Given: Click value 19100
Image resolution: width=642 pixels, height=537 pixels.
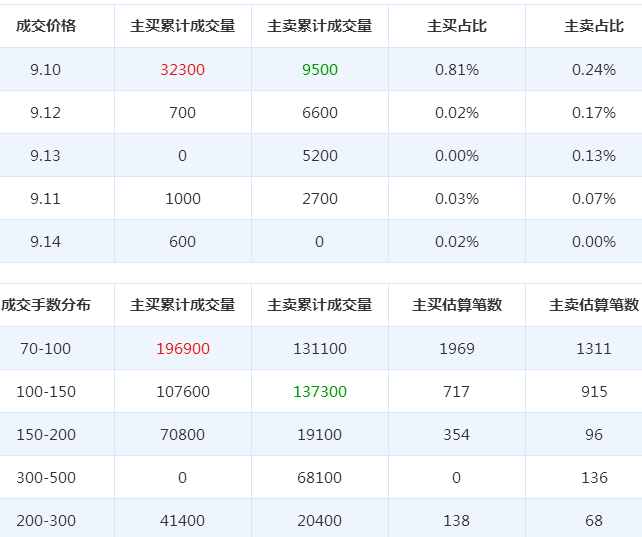Looking at the screenshot, I should pos(320,435).
